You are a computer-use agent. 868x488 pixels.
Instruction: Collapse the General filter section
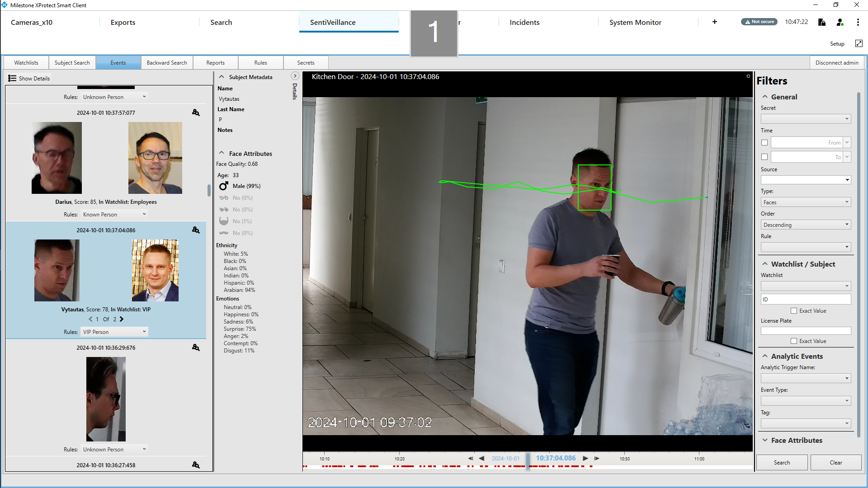point(765,97)
